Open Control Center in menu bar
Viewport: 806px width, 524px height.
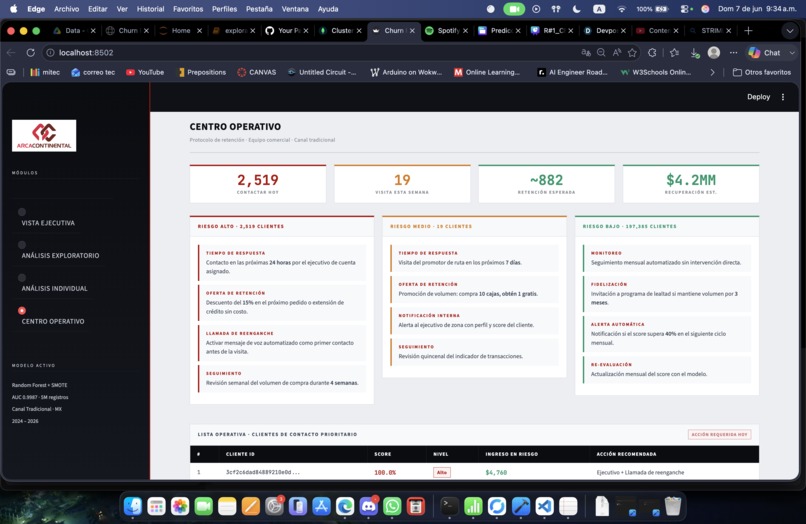[x=686, y=9]
